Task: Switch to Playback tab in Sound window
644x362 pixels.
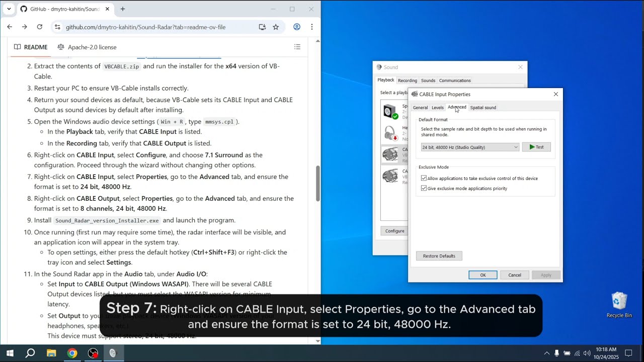Action: 386,80
